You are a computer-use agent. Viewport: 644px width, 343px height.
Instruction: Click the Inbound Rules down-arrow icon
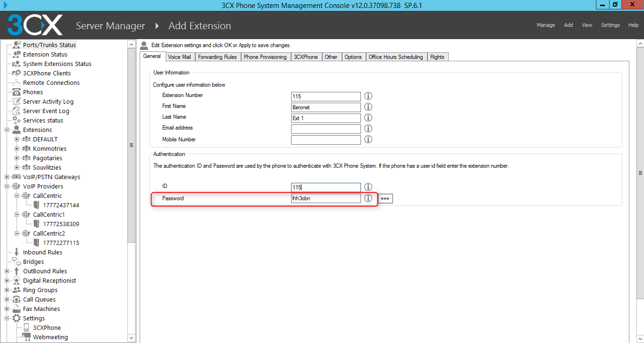click(17, 252)
